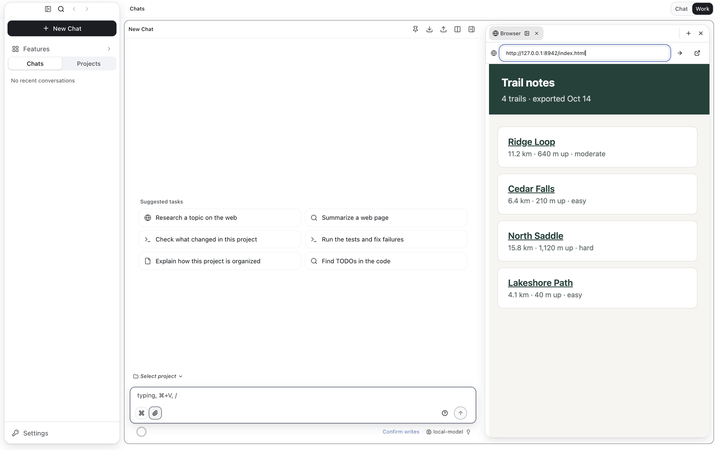The image size is (720, 450).
Task: Open the Cedar Falls trail link
Action: coord(531,189)
